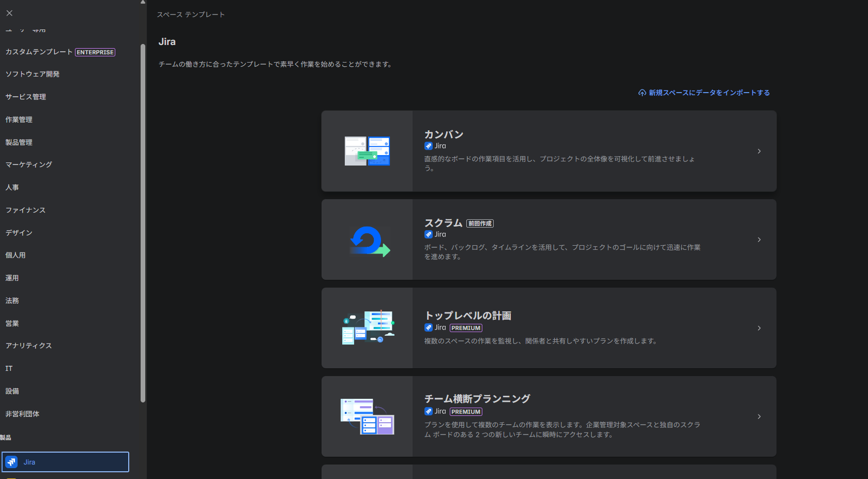The image size is (868, 479).
Task: Expand the チーム横断プランニング card chevron
Action: (759, 416)
